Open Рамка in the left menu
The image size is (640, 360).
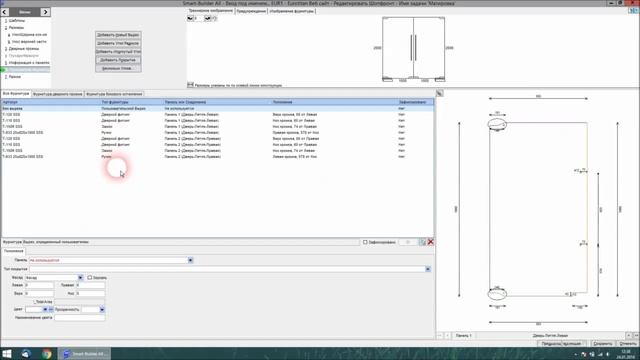15,77
